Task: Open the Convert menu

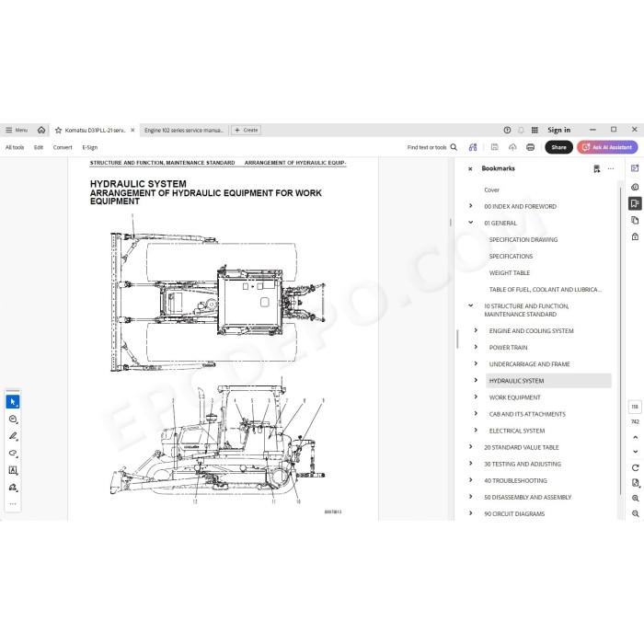Action: [x=63, y=147]
